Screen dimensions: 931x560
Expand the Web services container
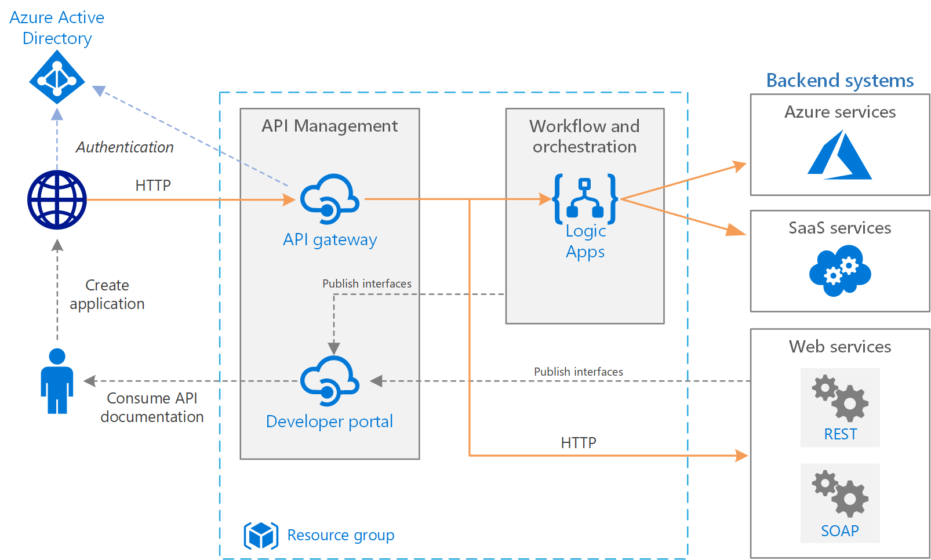pyautogui.click(x=839, y=346)
